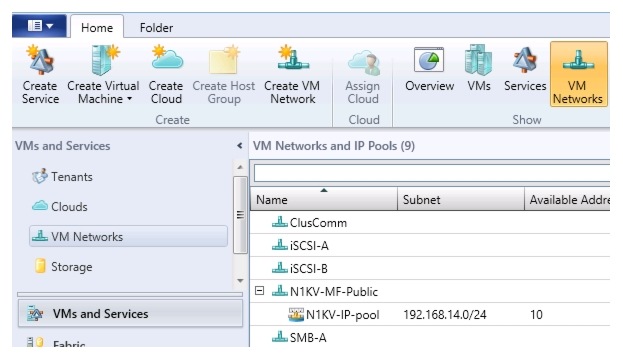The height and width of the screenshot is (360, 623).
Task: Click the available addresses value 10
Action: coord(536,315)
